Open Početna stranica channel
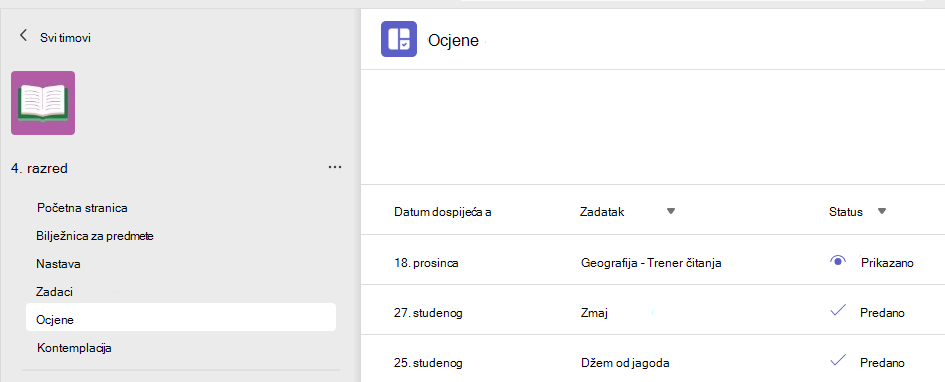Screen dimensions: 945x382 [82, 208]
